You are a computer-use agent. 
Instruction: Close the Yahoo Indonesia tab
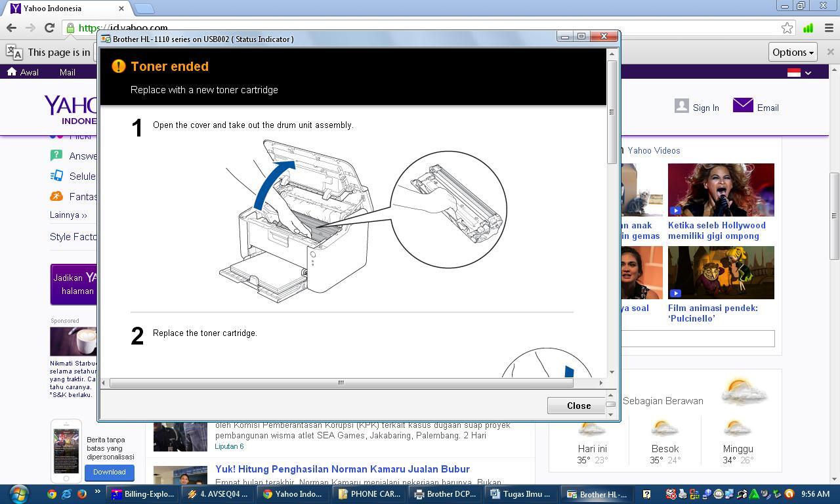121,9
